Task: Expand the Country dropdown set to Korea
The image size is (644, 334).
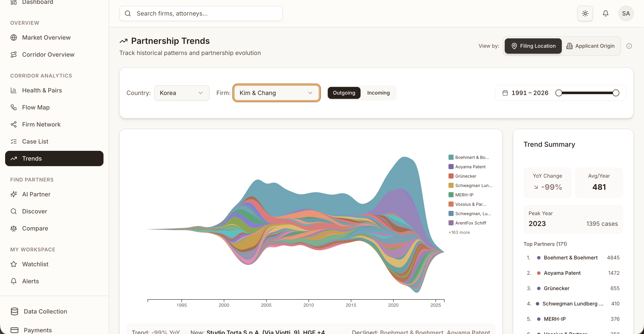Action: pyautogui.click(x=181, y=93)
